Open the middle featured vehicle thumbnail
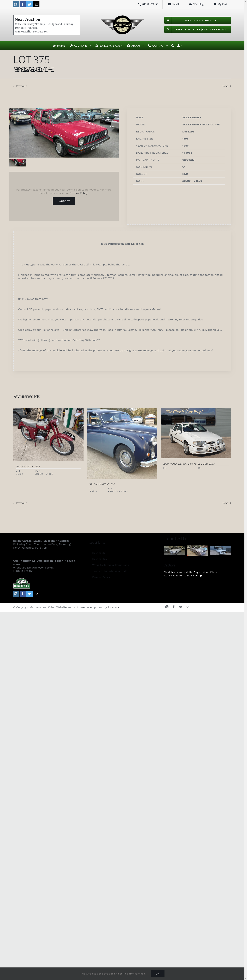247x980 pixels. (198, 550)
